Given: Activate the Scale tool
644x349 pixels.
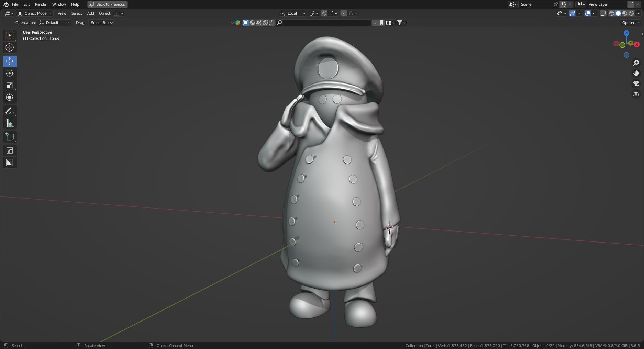Looking at the screenshot, I should [x=10, y=85].
